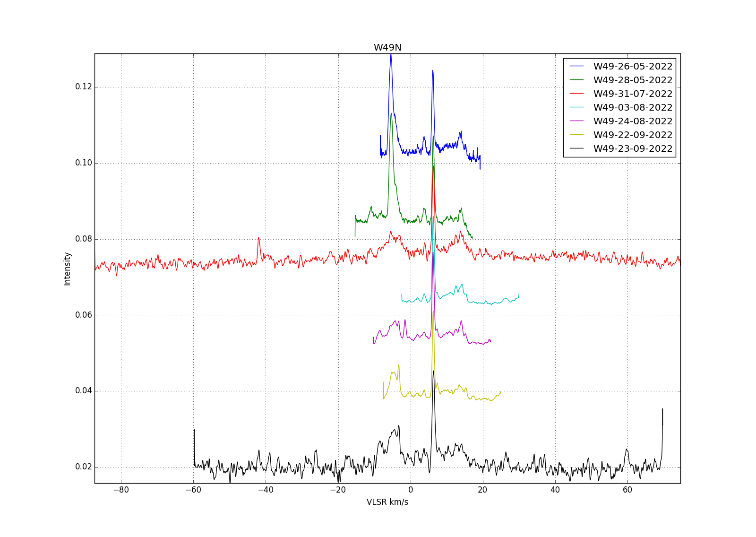This screenshot has height=537, width=756.
Task: Click the 0.10 y-axis tick label
Action: [x=84, y=163]
